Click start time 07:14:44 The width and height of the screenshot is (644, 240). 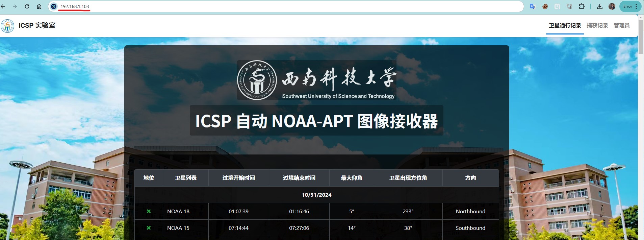(238, 228)
